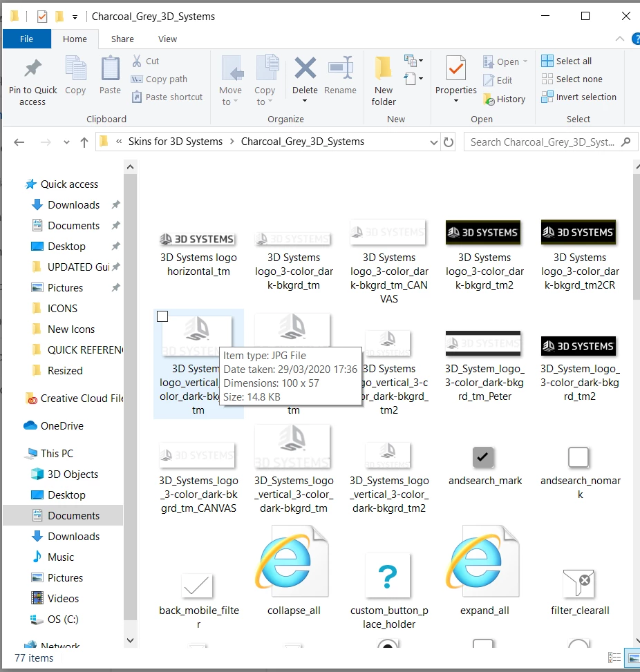Screen dimensions: 640x672
Task: Click Select all in ribbon
Action: 566,61
